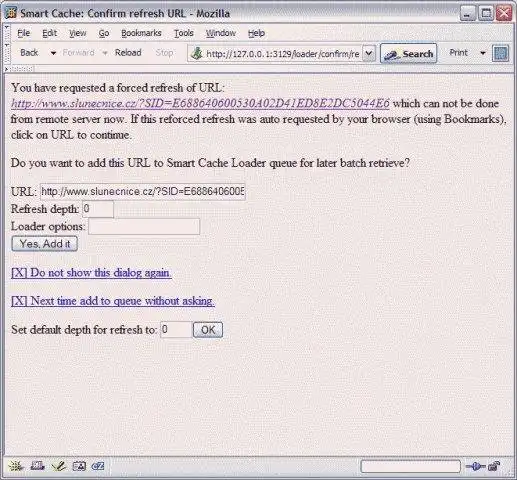The width and height of the screenshot is (517, 480).
Task: Open the IRC chat icon in status bar
Action: [x=98, y=466]
